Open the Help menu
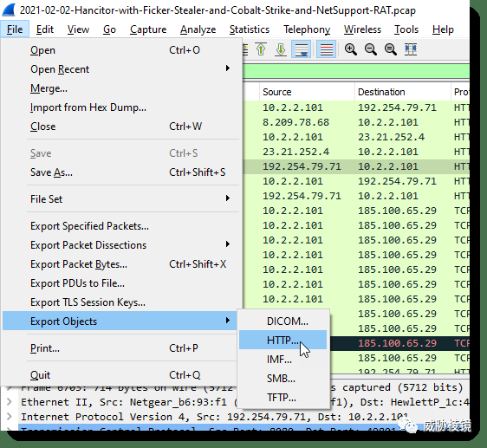This screenshot has height=448, width=487. [x=443, y=29]
